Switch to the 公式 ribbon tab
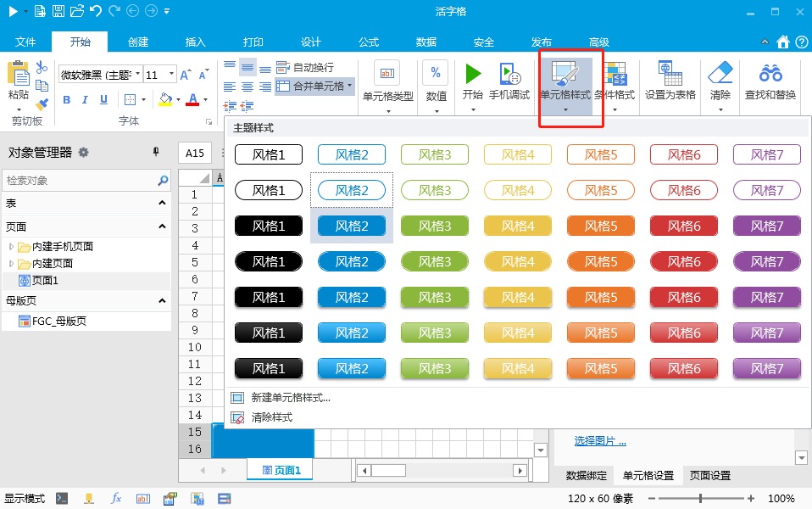Screen dimensions: 812x509 point(368,42)
